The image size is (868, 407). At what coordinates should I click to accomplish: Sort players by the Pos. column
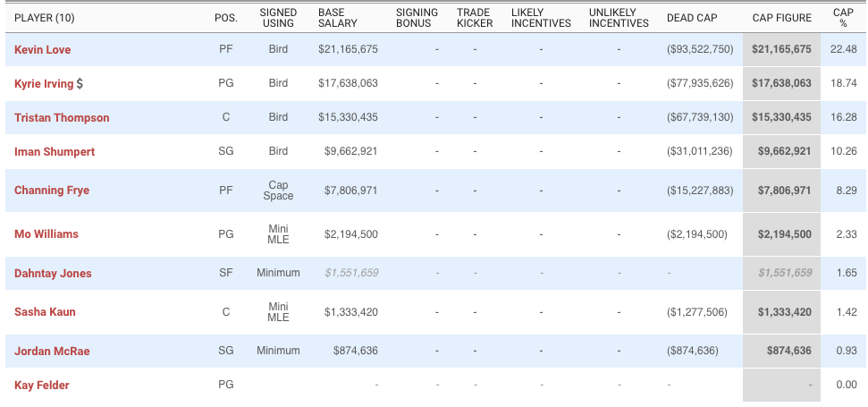225,18
